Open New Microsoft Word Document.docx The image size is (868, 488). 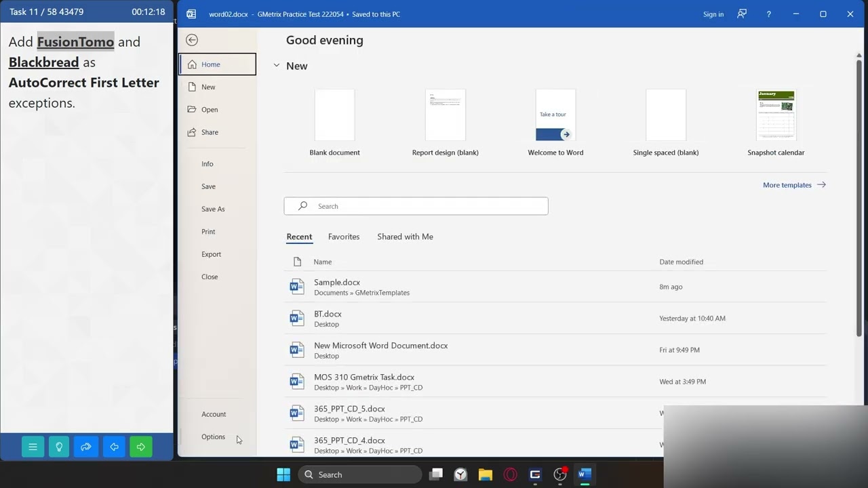tap(555, 350)
